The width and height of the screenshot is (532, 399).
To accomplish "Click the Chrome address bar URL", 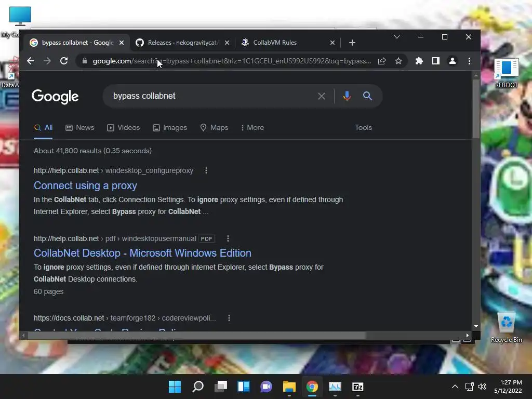I will pyautogui.click(x=232, y=61).
